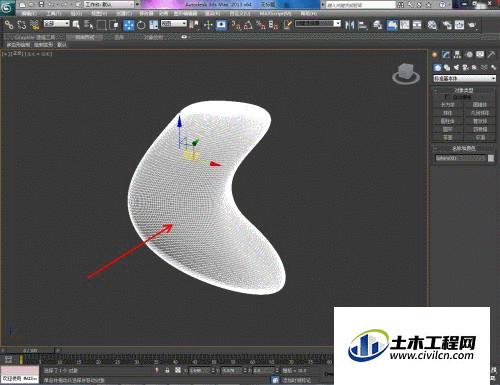Open the named selection sets dropdown
Screen dimensions: 500x385
click(x=318, y=24)
